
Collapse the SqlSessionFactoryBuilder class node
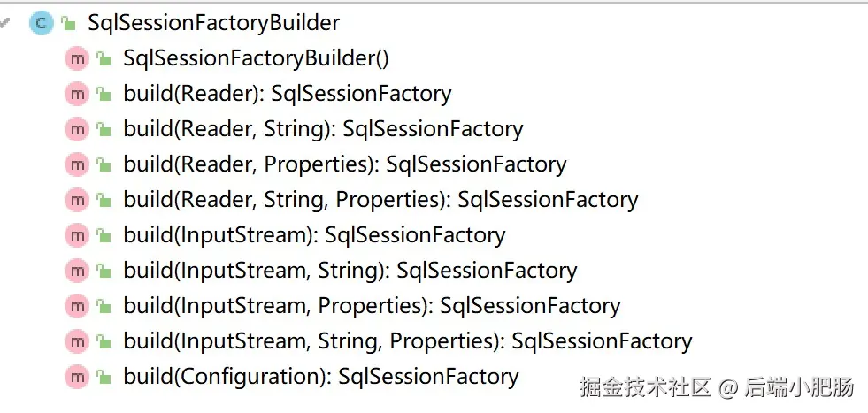pos(7,21)
